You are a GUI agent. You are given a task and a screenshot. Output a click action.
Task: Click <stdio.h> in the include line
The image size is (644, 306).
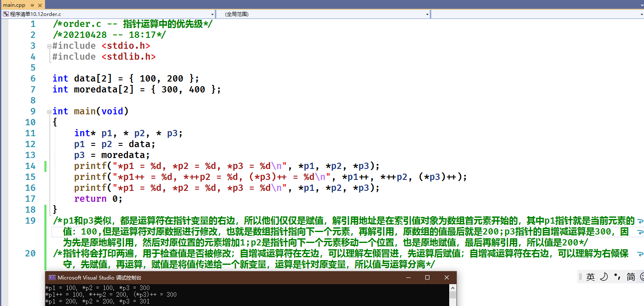[126, 46]
